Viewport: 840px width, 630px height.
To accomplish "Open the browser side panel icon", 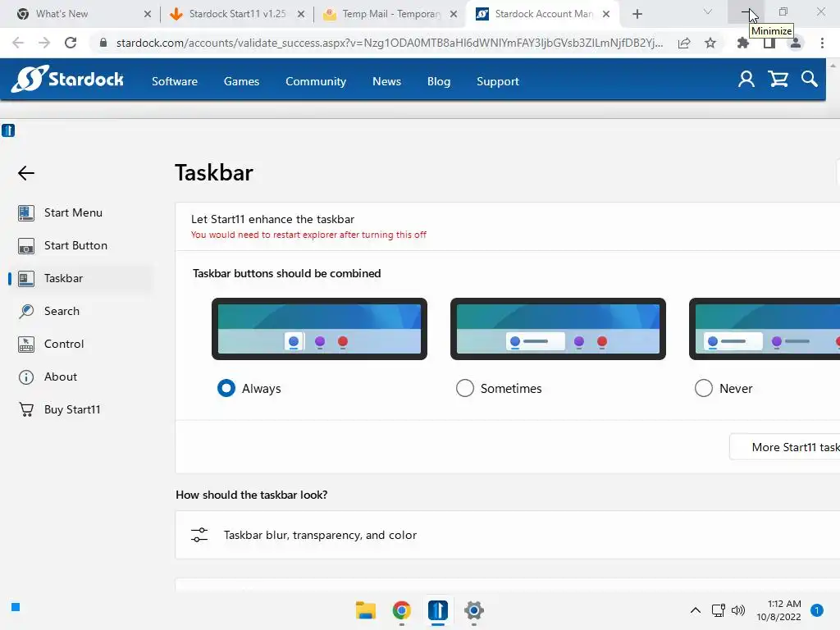I will (769, 43).
